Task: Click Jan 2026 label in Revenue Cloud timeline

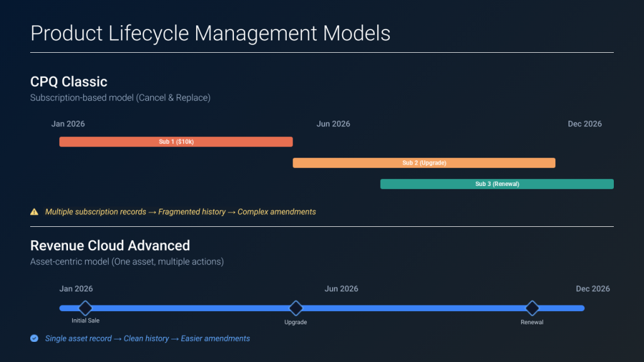Action: point(76,288)
